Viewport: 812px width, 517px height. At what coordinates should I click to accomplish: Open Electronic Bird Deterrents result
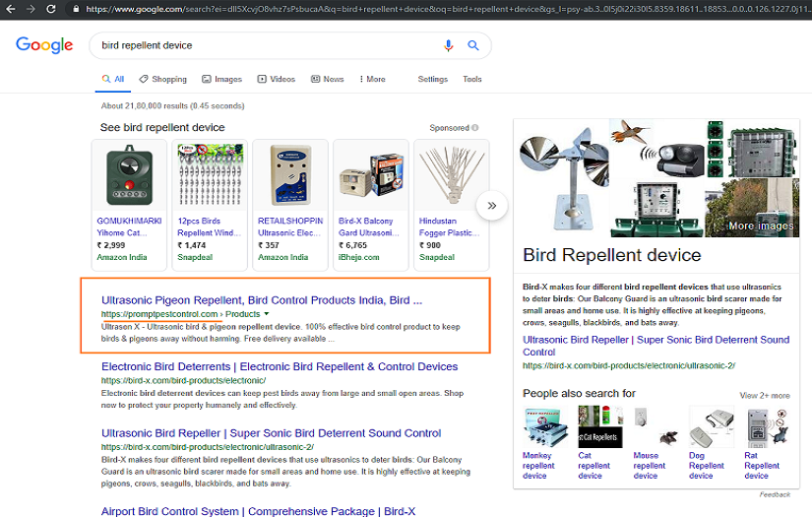(280, 366)
